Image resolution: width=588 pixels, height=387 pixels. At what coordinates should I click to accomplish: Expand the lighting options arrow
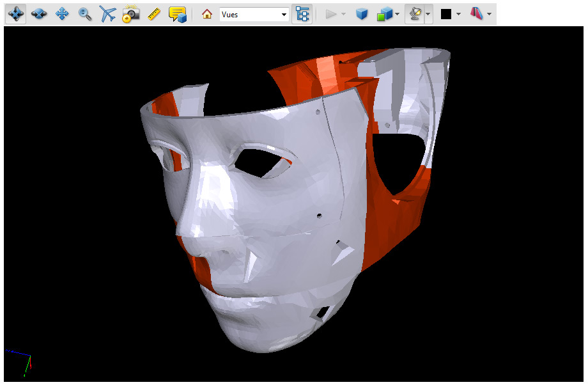click(x=428, y=14)
